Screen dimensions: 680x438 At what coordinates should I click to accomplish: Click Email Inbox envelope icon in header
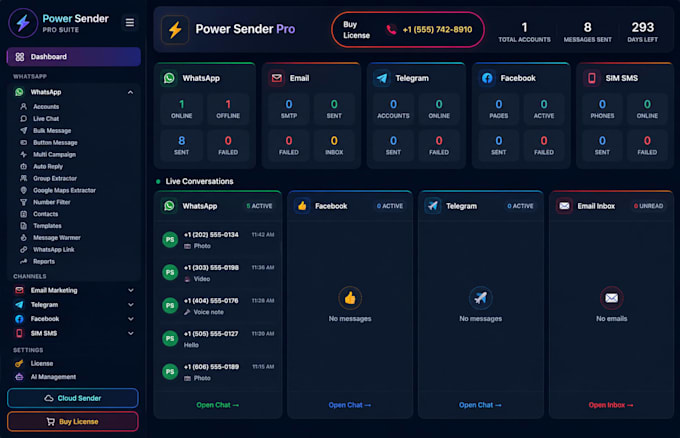pos(564,206)
